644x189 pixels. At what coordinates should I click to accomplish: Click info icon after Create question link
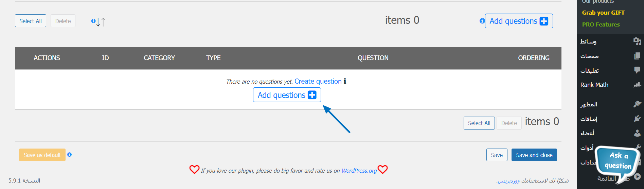click(x=345, y=81)
